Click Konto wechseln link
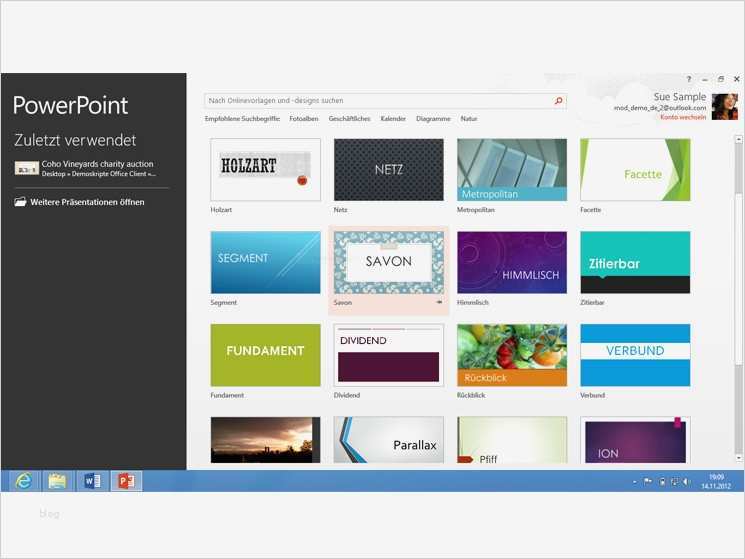This screenshot has height=559, width=745. pos(683,117)
